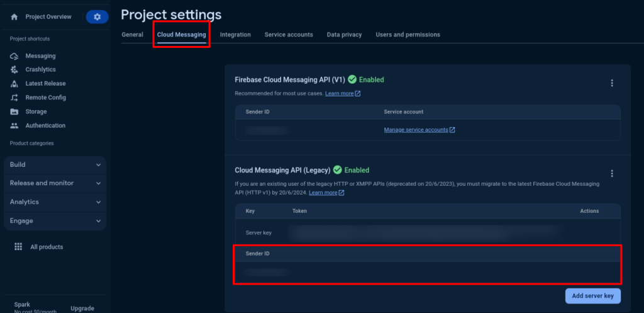Open Crashlytics shortcut label

pos(41,69)
